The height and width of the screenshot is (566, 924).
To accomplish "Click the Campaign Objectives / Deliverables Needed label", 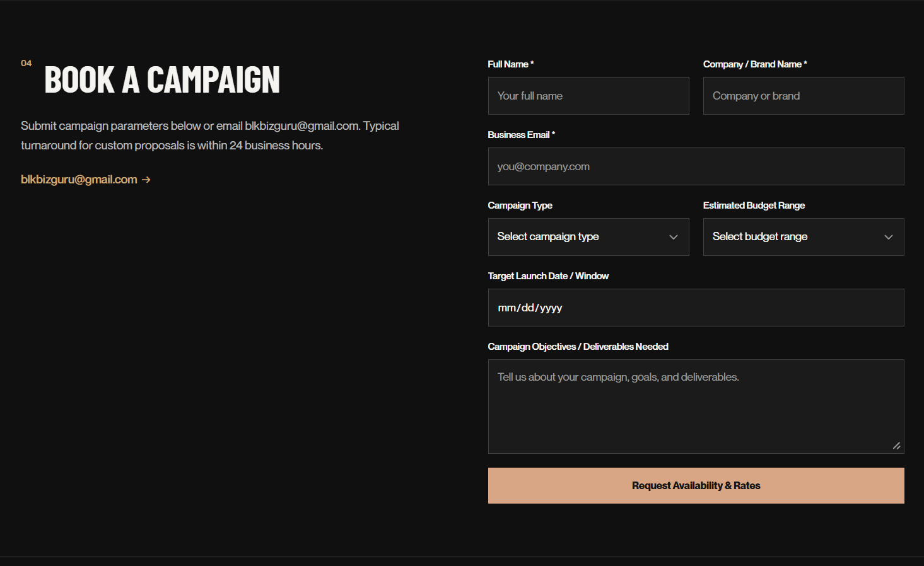I will pos(578,347).
